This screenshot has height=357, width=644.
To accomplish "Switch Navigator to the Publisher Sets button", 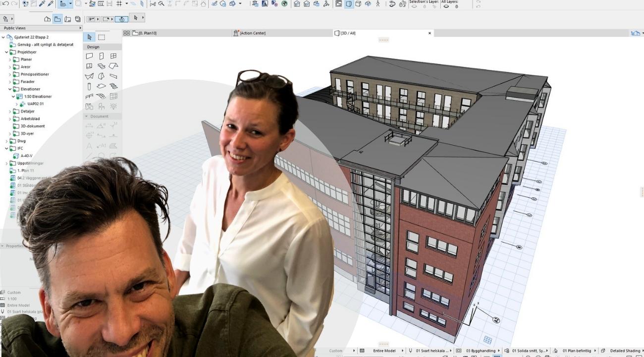I will point(78,19).
